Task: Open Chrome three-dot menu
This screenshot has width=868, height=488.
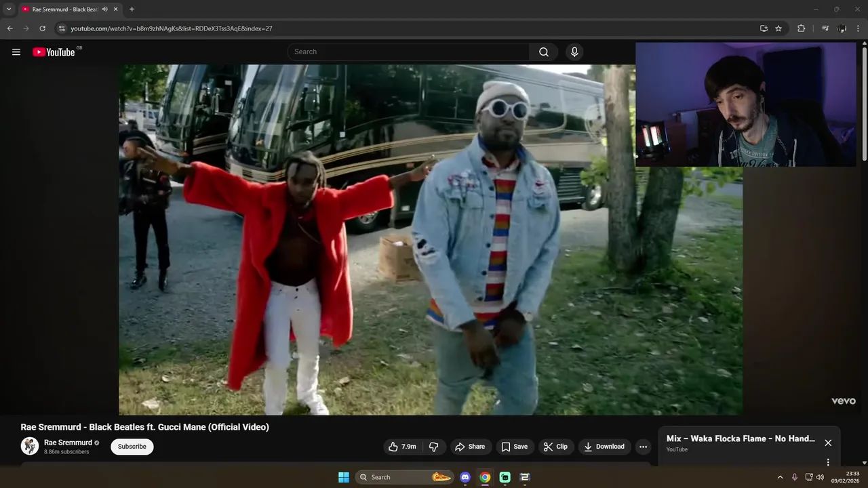Action: click(x=859, y=28)
